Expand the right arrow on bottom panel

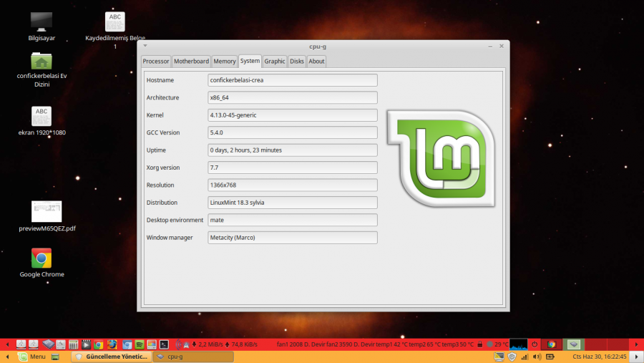[636, 357]
